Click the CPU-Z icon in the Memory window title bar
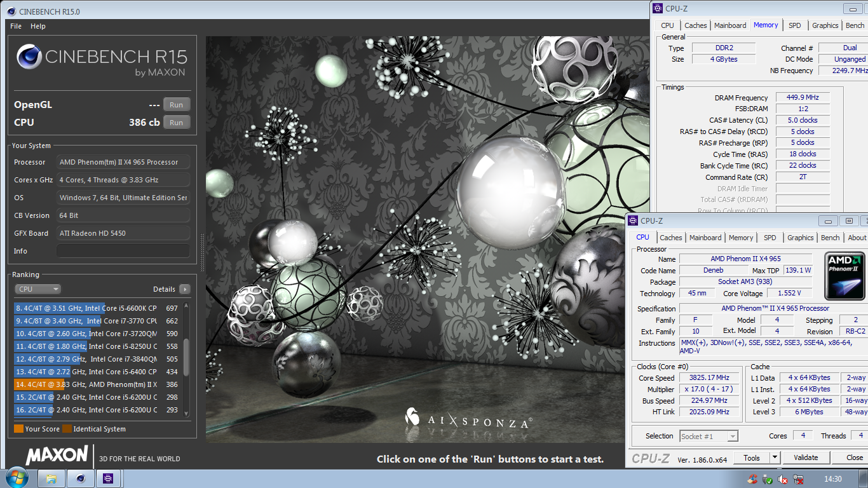The image size is (868, 488). [657, 8]
